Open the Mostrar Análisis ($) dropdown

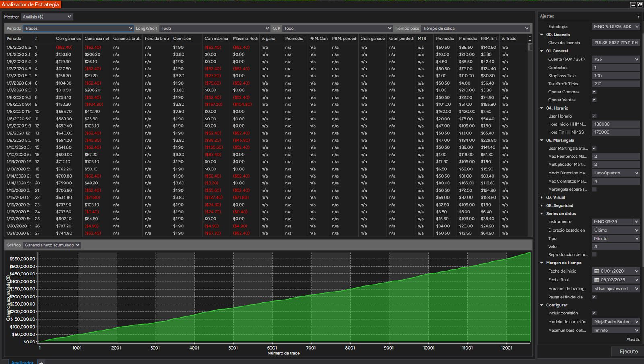[47, 17]
